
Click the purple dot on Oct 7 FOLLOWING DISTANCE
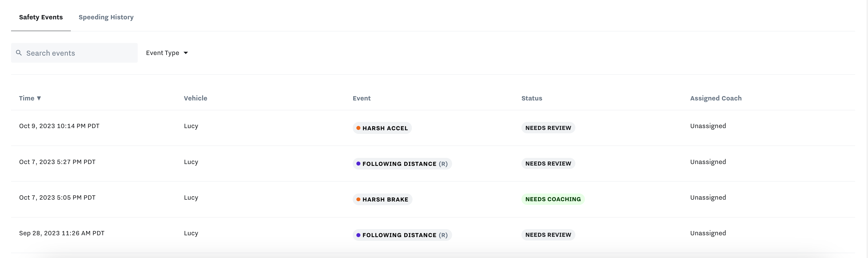pos(358,164)
